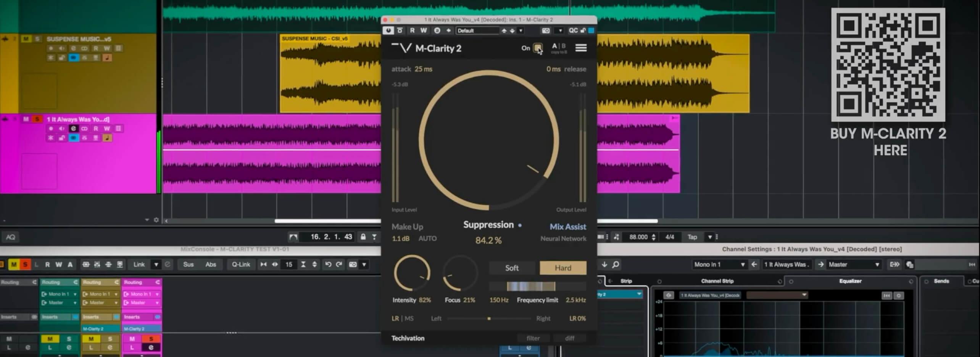Click the edit channel 'e' on It Always Was track

coord(73,129)
